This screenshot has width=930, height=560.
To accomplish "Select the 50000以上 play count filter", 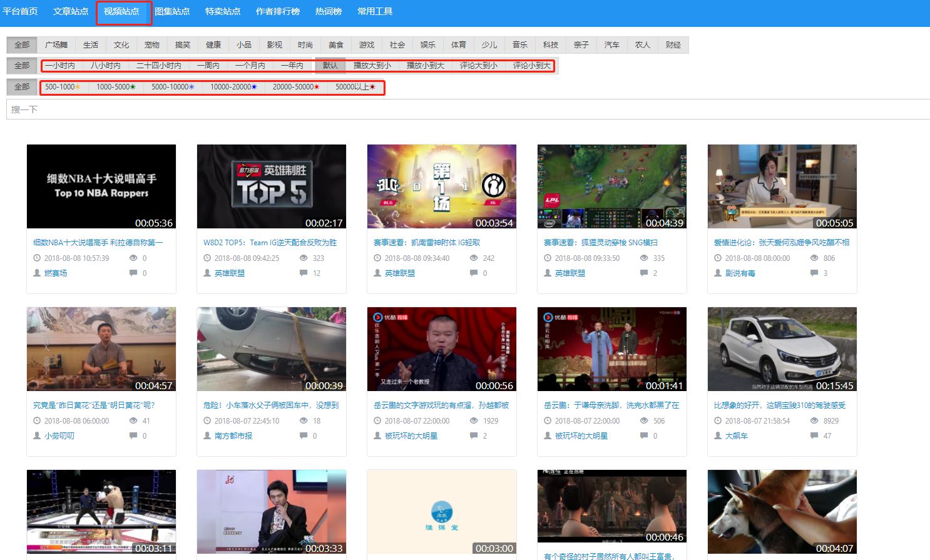I will coord(355,87).
